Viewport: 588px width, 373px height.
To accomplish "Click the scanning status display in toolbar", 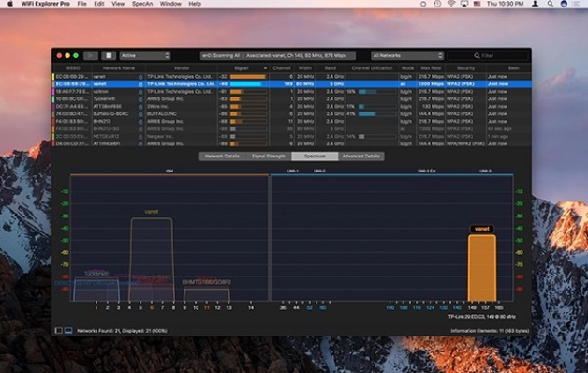I will [x=278, y=55].
